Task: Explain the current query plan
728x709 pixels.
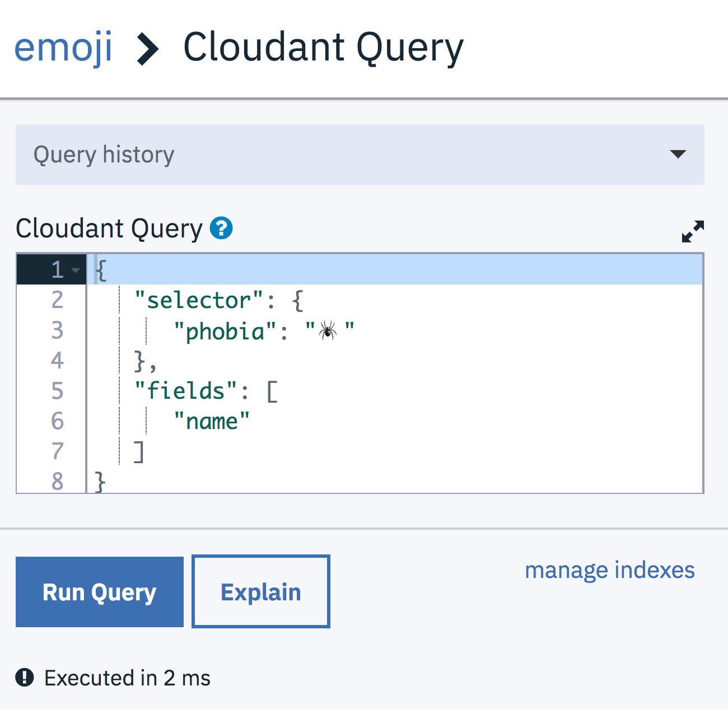Action: [x=260, y=591]
